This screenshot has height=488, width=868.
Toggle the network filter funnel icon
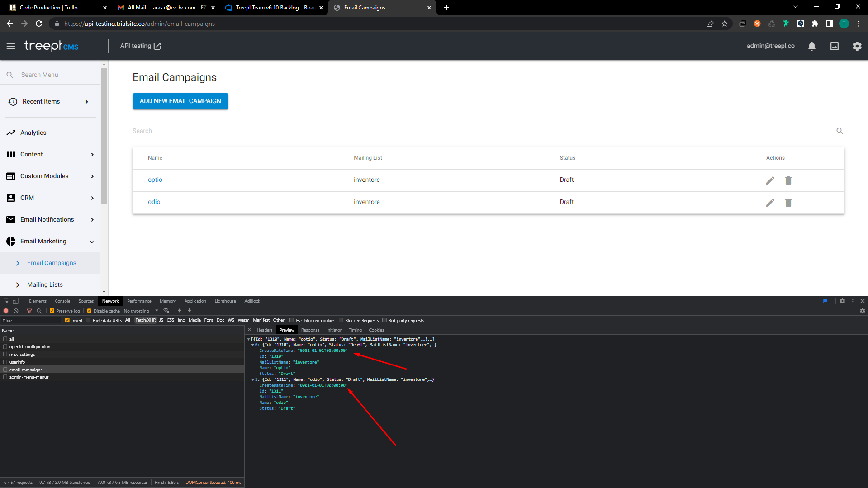29,311
